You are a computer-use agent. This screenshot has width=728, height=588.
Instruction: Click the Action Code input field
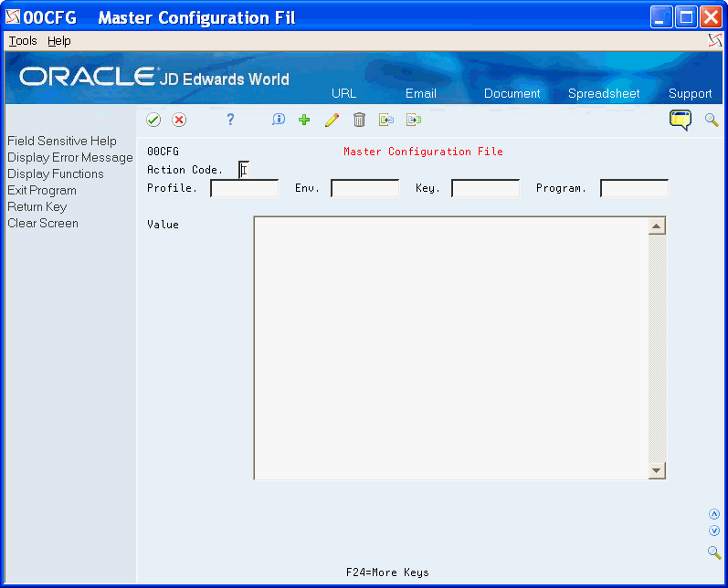[244, 170]
